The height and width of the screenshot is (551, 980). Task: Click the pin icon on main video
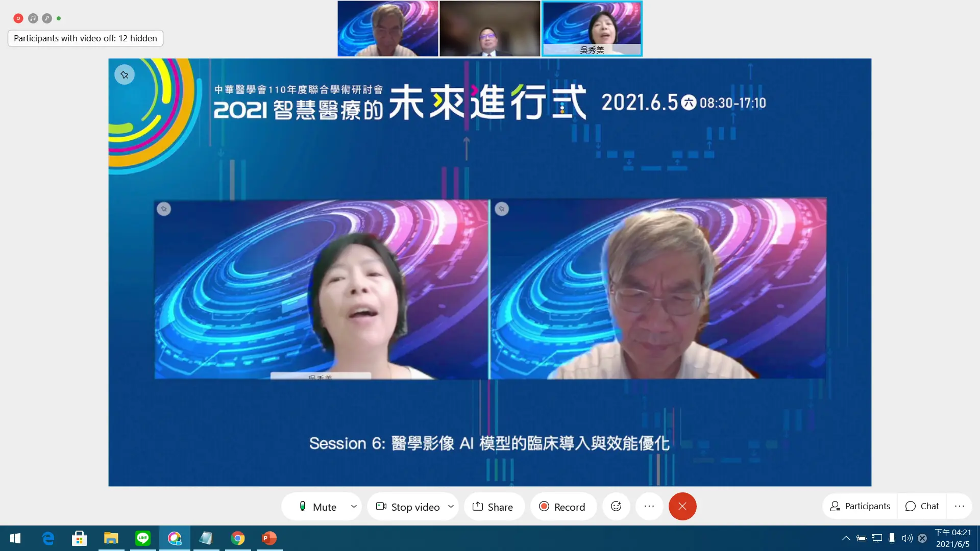(x=125, y=75)
